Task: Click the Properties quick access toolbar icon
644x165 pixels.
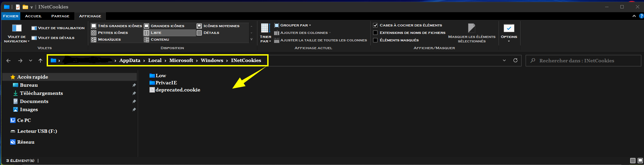Action: coord(18,7)
